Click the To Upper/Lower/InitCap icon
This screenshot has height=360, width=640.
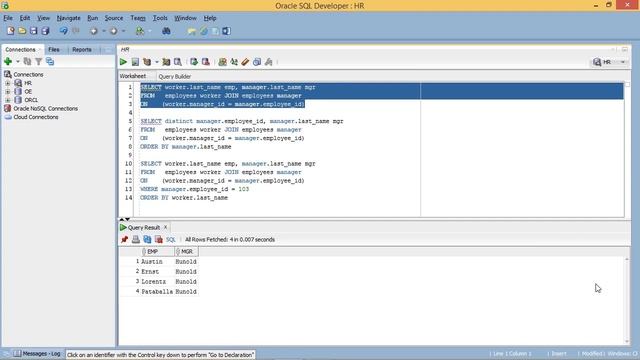coord(234,62)
